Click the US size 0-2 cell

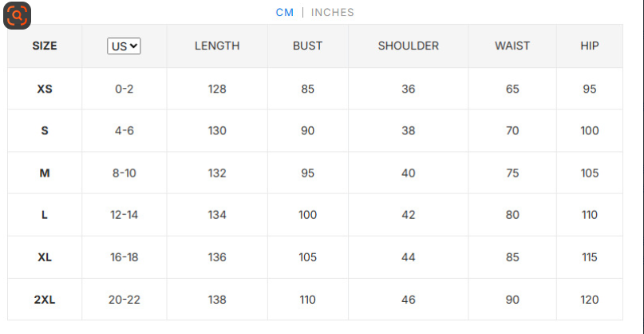click(x=124, y=89)
